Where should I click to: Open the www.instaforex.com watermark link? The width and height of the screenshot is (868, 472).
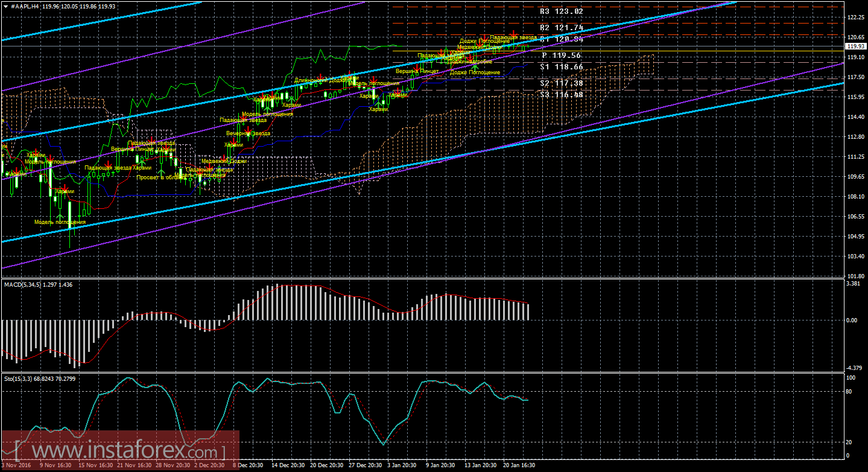[x=120, y=451]
